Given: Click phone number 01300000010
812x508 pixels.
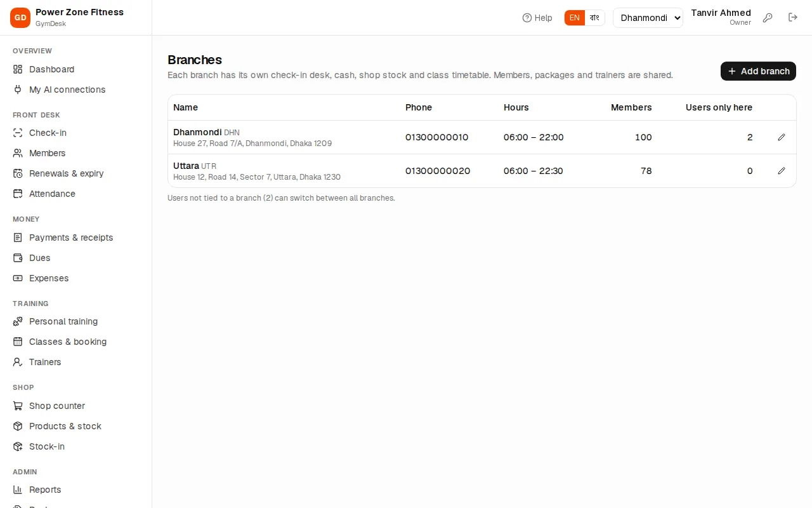Looking at the screenshot, I should pos(436,137).
